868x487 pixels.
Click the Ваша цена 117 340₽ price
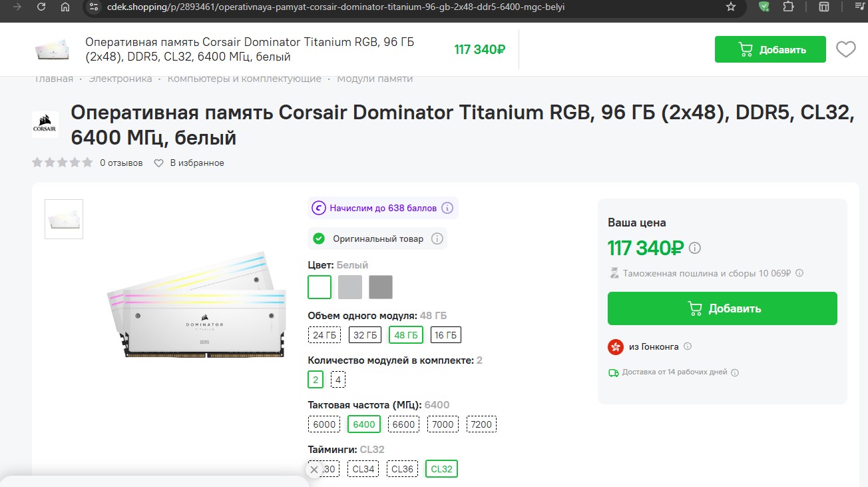coord(646,248)
